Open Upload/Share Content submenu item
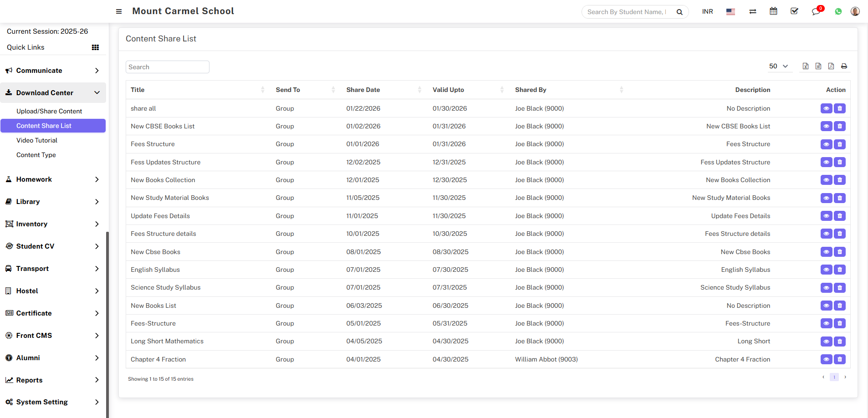The width and height of the screenshot is (868, 418). 49,111
